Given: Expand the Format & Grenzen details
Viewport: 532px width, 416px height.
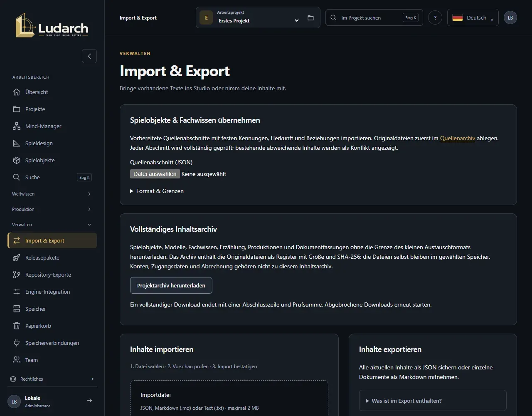Looking at the screenshot, I should click(157, 191).
